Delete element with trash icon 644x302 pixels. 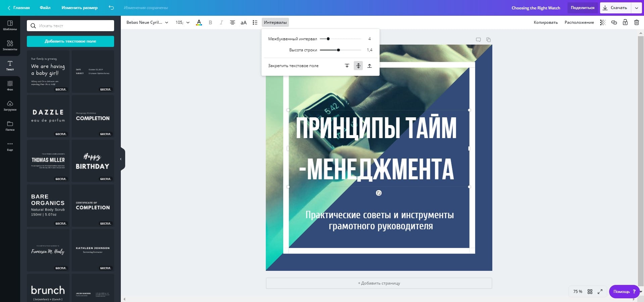coord(637,22)
